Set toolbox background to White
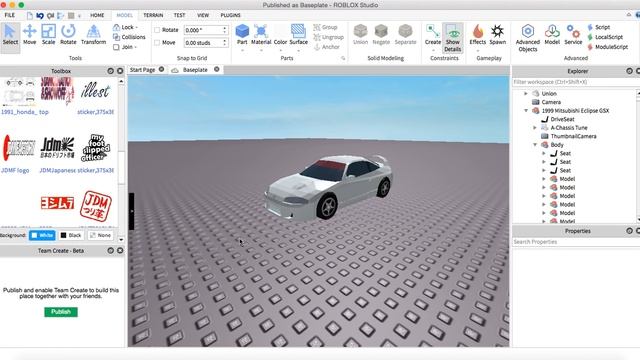Image resolution: width=640 pixels, height=360 pixels. (42, 235)
